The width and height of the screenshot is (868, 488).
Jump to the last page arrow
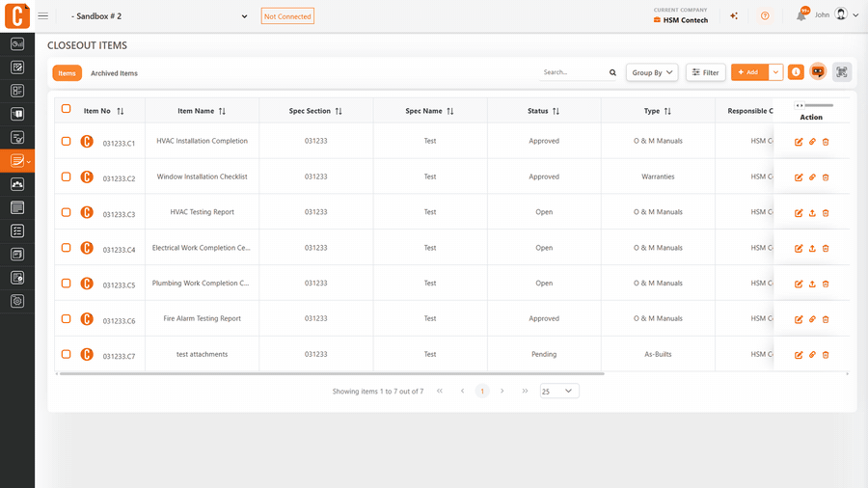(x=525, y=392)
